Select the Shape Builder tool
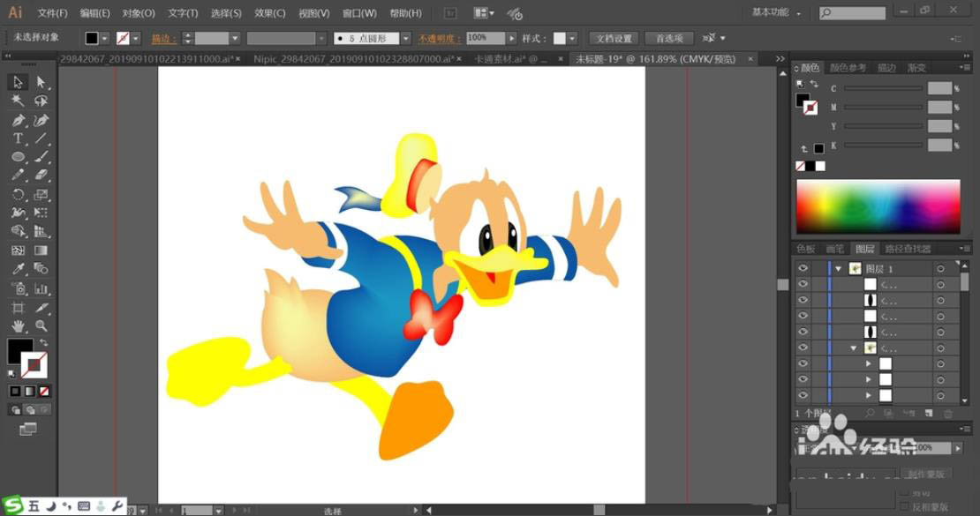Image resolution: width=980 pixels, height=516 pixels. (x=18, y=231)
